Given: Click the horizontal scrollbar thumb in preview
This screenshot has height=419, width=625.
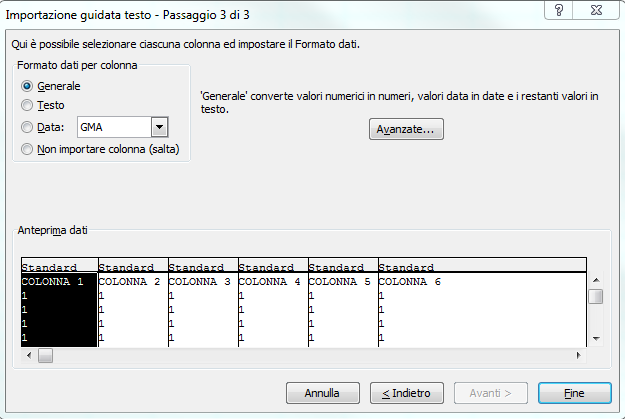Looking at the screenshot, I should pos(45,355).
